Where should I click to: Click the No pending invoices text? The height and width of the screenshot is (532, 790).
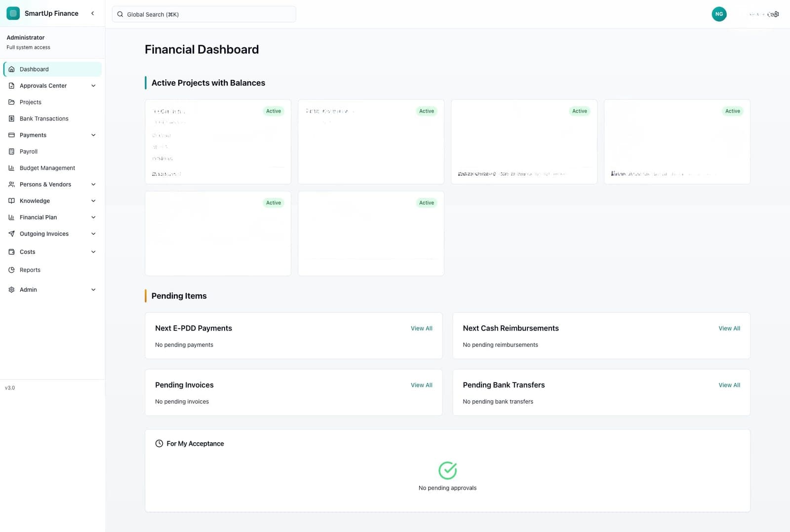click(x=182, y=402)
